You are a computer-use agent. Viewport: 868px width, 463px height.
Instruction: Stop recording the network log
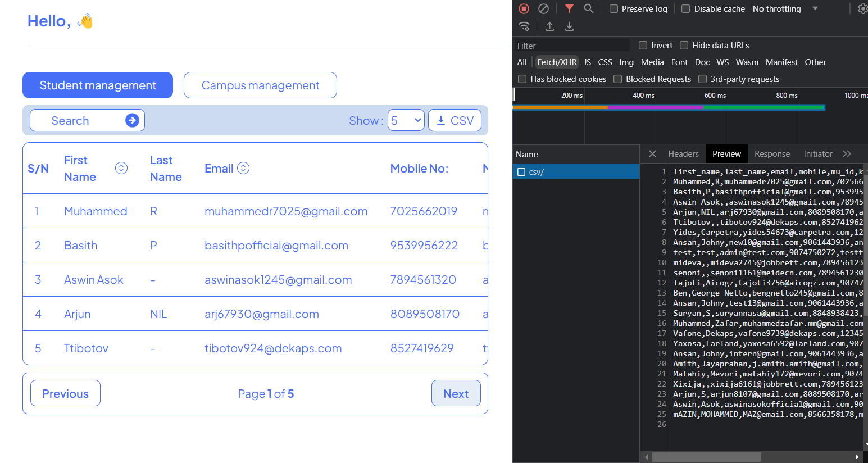tap(524, 8)
